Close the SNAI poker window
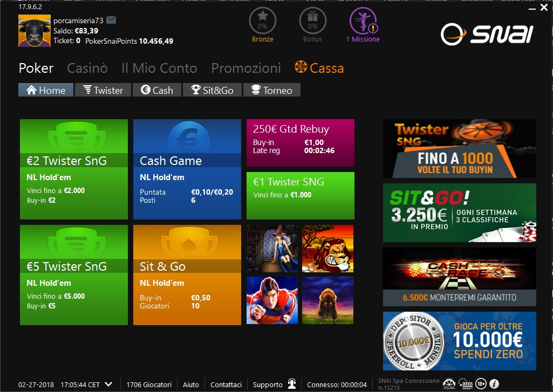The height and width of the screenshot is (392, 553). pyautogui.click(x=544, y=7)
